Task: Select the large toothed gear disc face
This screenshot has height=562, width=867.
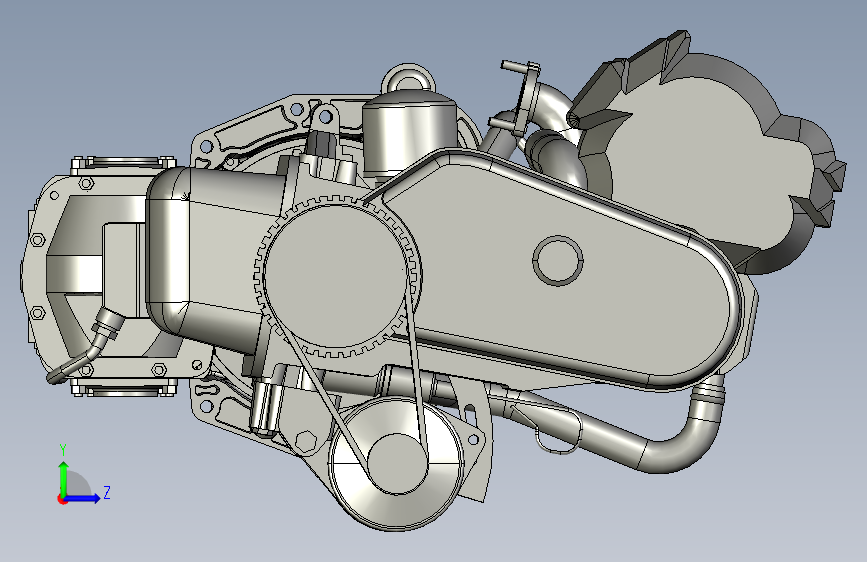Action: (336, 276)
